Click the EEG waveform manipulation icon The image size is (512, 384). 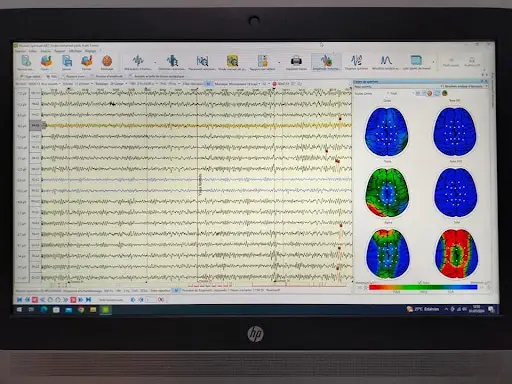138,60
